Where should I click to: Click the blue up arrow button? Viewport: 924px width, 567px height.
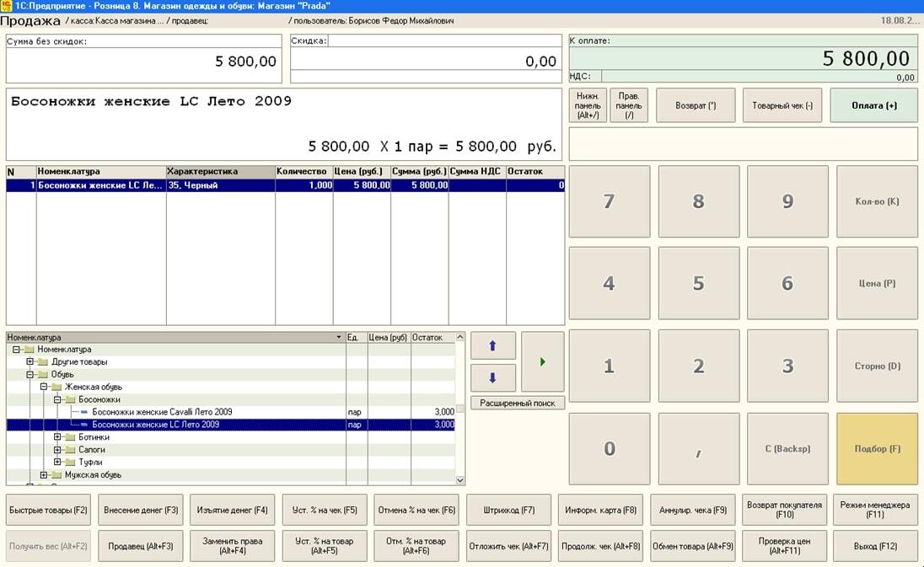(492, 346)
